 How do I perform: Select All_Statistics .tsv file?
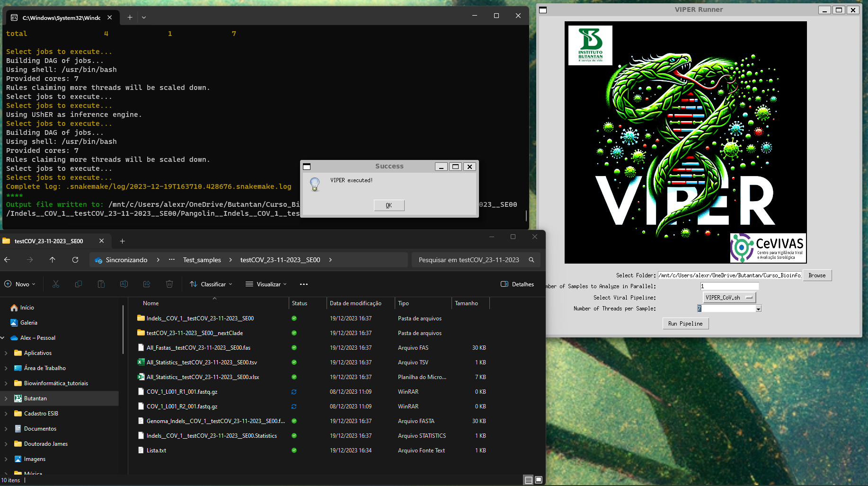(312, 362)
